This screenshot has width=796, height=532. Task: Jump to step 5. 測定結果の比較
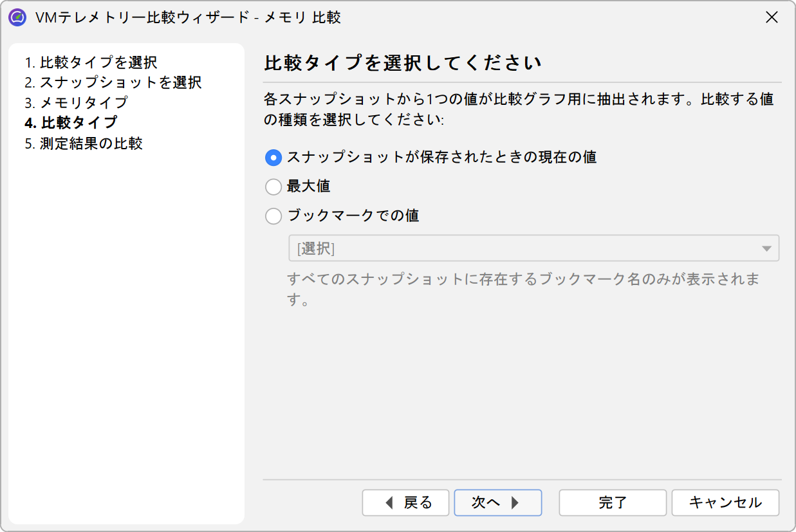click(x=84, y=143)
